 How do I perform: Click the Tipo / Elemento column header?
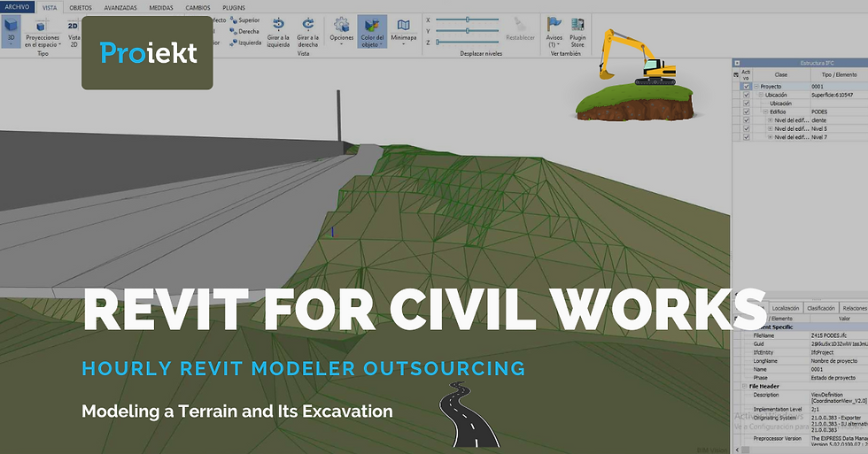click(x=839, y=74)
